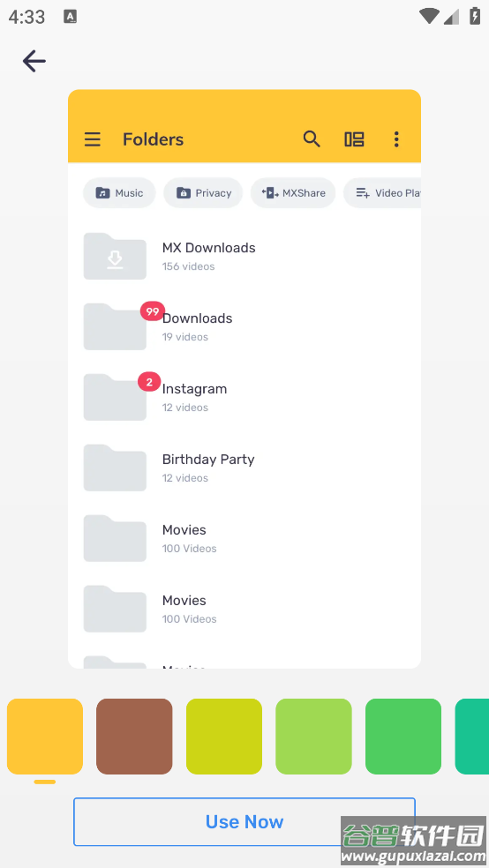Select the Music chip
This screenshot has height=868, width=489.
(x=119, y=192)
